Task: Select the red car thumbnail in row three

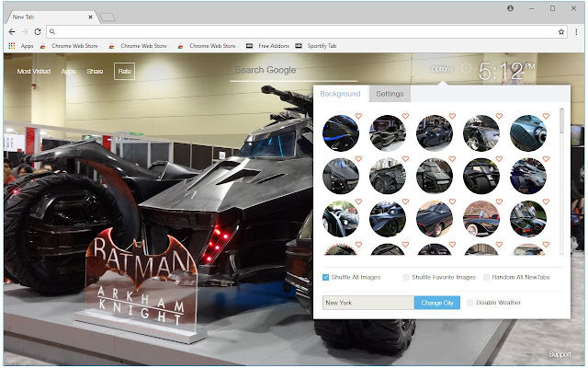Action: point(481,219)
